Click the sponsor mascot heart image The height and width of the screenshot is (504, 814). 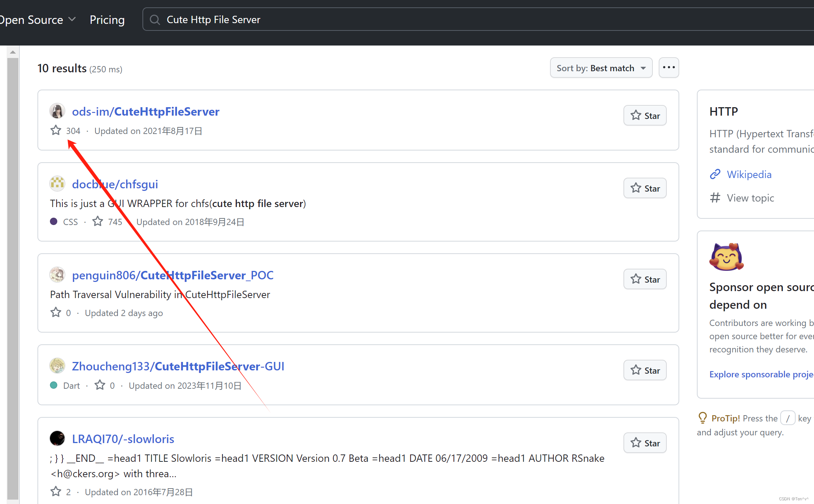tap(727, 257)
